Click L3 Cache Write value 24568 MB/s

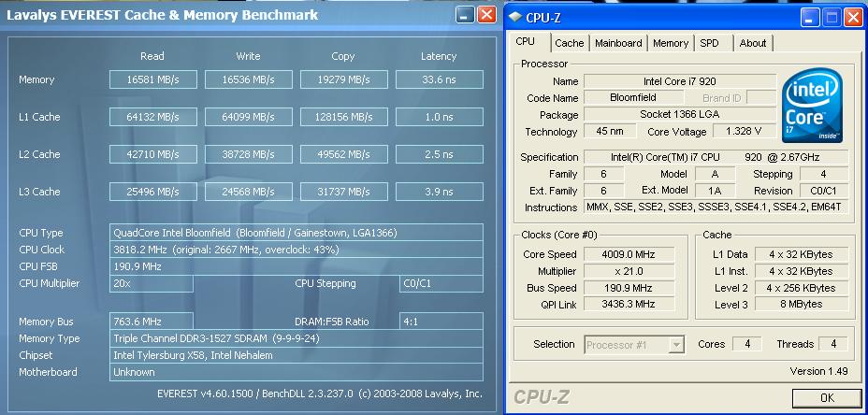(249, 192)
